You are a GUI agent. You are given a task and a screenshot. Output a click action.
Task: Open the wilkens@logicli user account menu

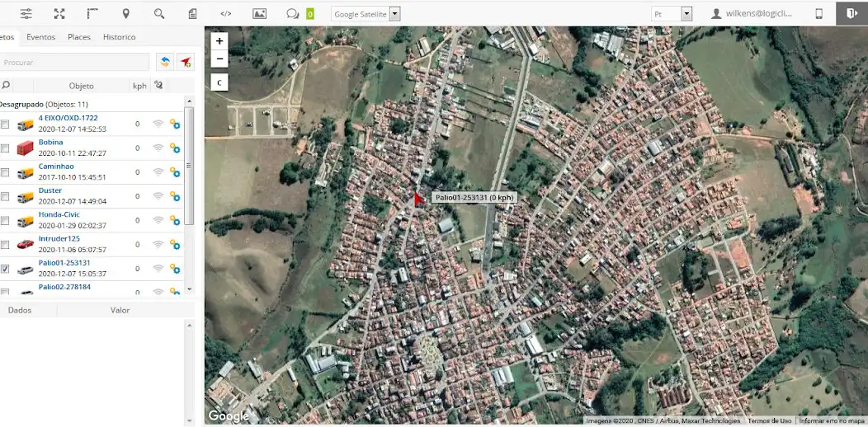point(752,14)
